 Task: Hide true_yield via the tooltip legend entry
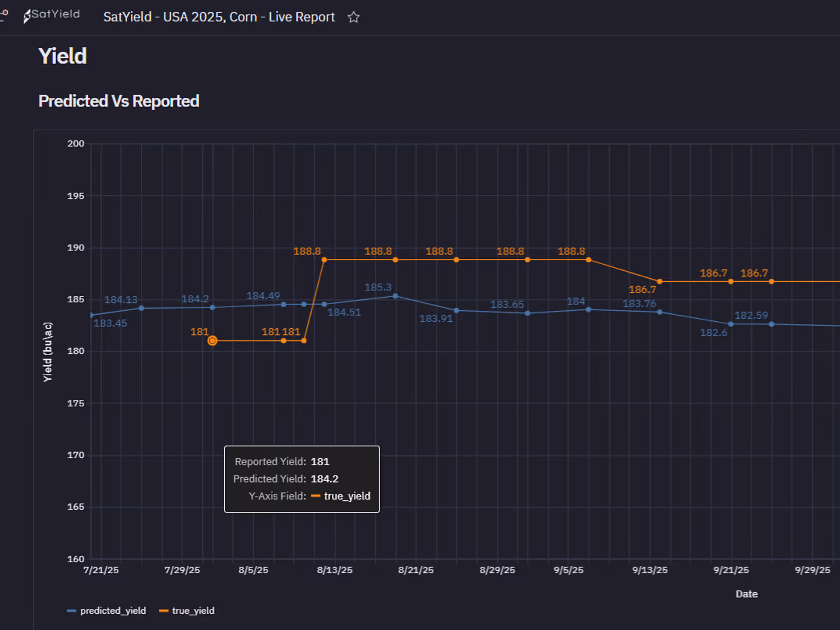coord(347,496)
